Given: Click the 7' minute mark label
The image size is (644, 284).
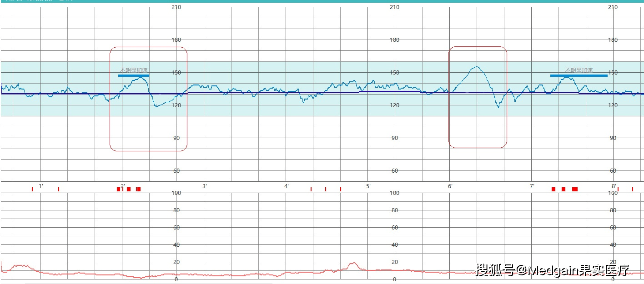Looking at the screenshot, I should pyautogui.click(x=532, y=186).
